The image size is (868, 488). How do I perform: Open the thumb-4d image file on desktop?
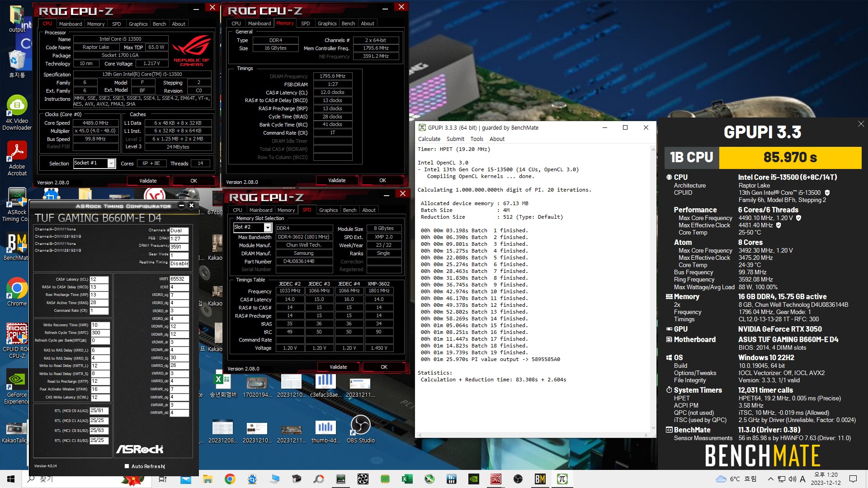tap(325, 432)
